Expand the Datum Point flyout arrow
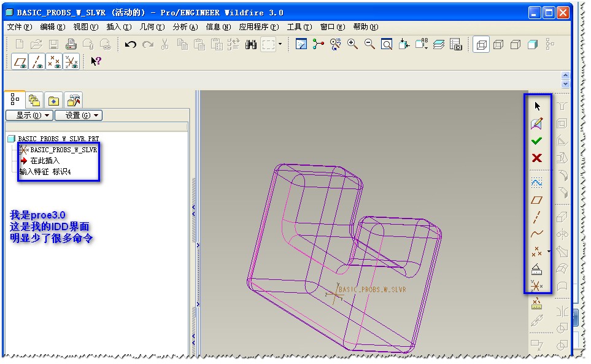The width and height of the screenshot is (591, 364). [549, 251]
